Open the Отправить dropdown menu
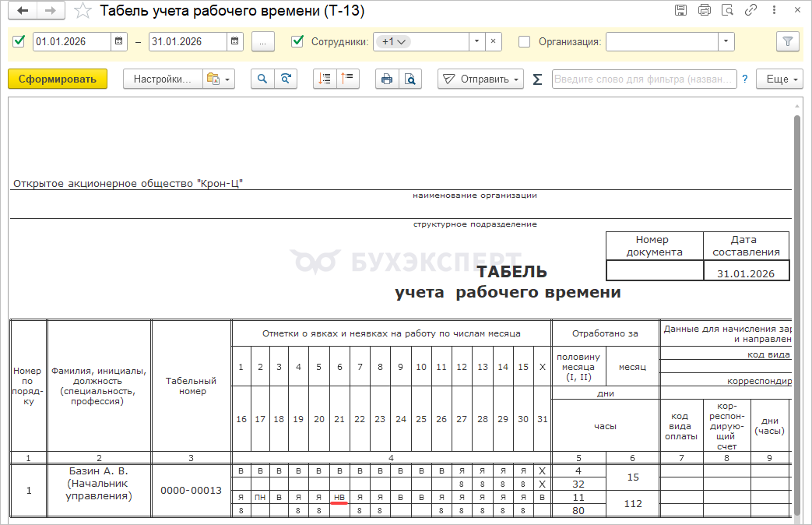The height and width of the screenshot is (525, 812). (480, 79)
